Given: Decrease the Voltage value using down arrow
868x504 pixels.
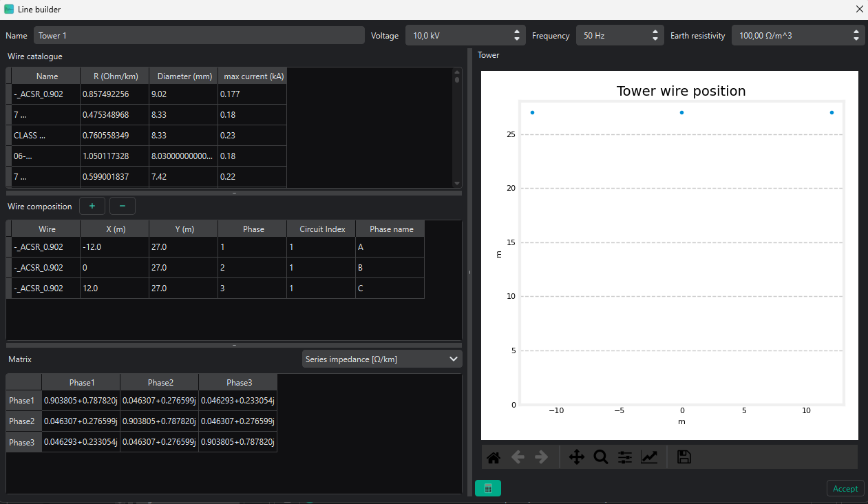Looking at the screenshot, I should pos(517,39).
